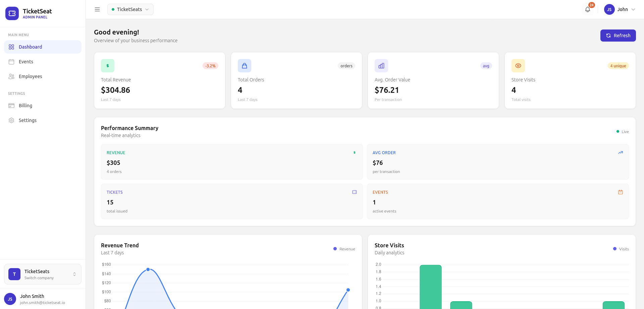Screen dimensions: 644x309
Task: Click the Revenue legend dot on the Revenue Trend chart
Action: point(334,249)
